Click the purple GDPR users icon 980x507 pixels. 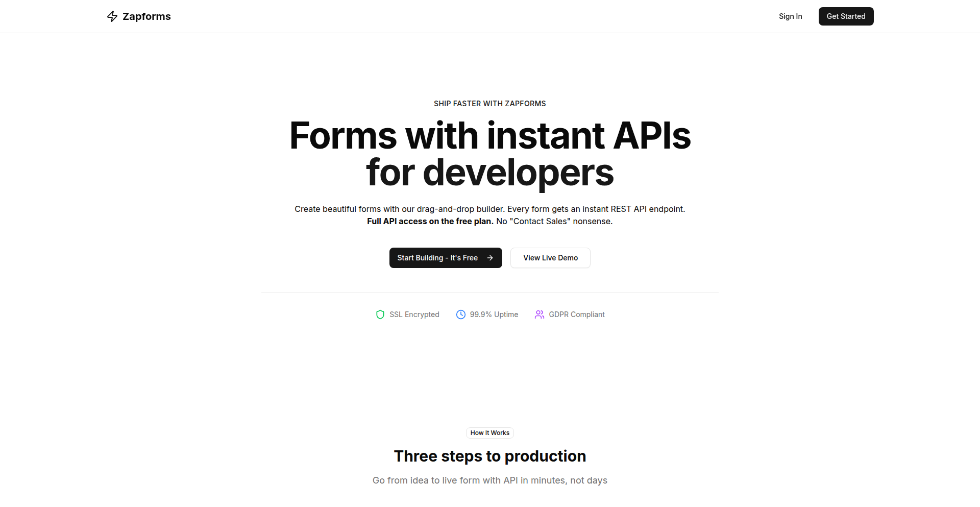click(539, 315)
